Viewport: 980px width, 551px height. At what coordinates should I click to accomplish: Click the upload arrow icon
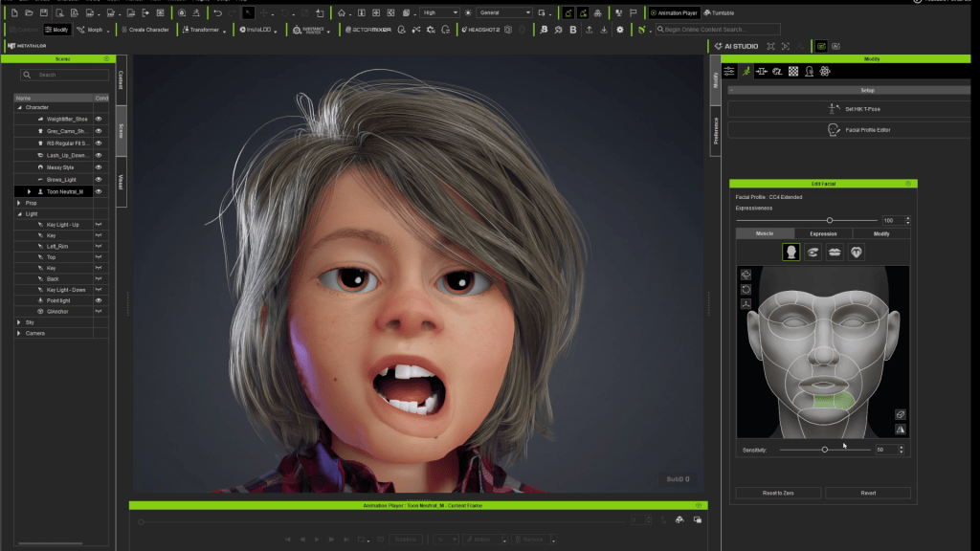click(589, 30)
